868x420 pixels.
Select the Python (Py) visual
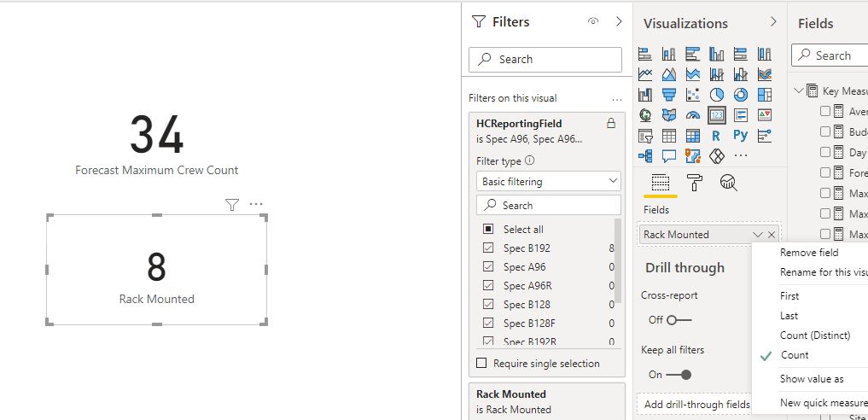(740, 136)
